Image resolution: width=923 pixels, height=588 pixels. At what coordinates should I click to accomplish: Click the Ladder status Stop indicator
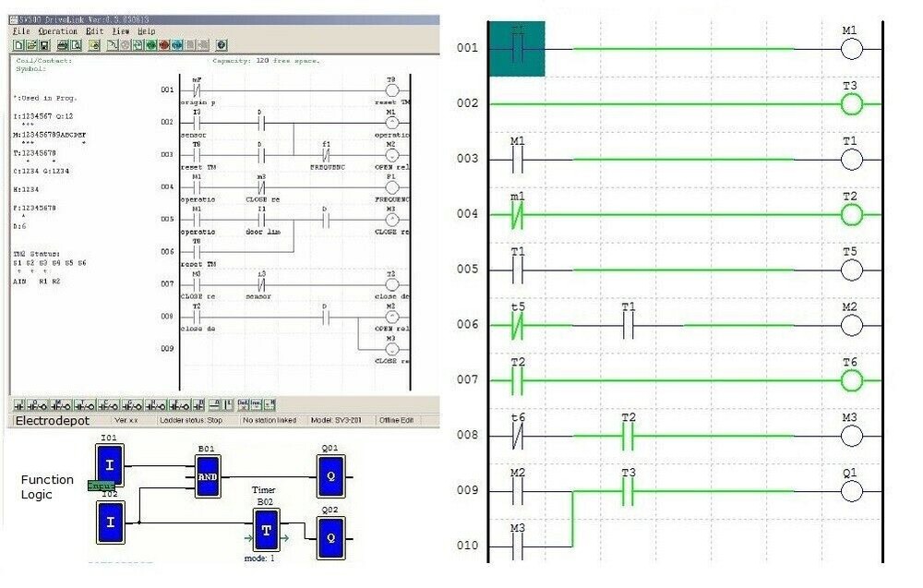pyautogui.click(x=194, y=417)
